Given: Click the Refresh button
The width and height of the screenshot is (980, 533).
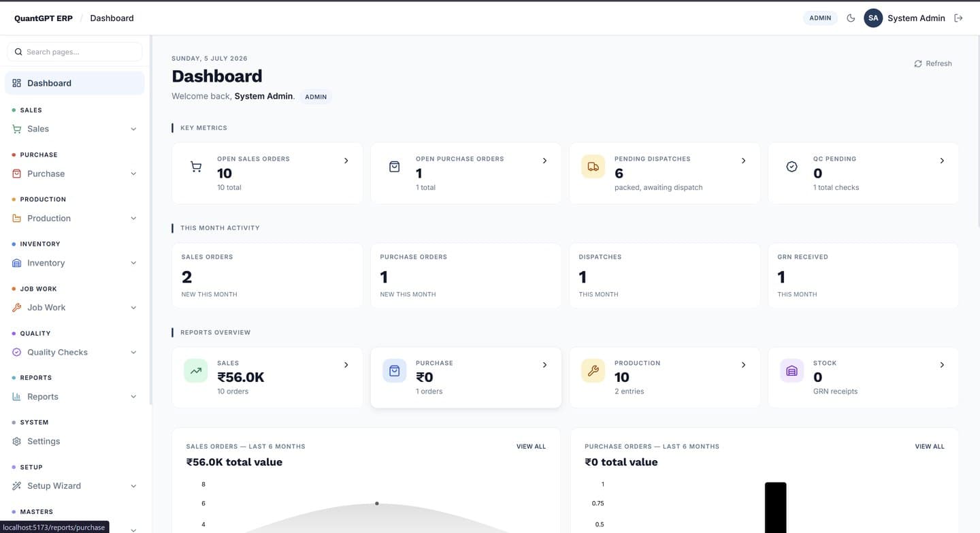Looking at the screenshot, I should 933,63.
